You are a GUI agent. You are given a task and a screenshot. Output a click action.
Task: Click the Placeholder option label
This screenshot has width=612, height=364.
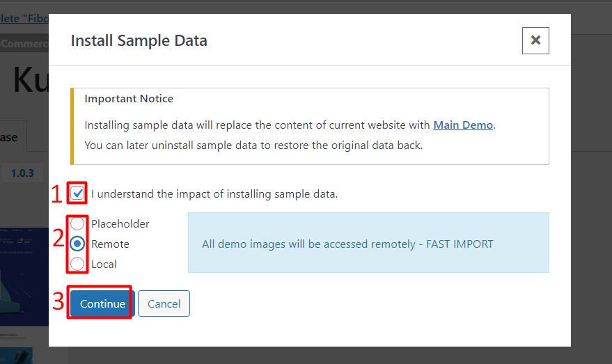tap(120, 223)
